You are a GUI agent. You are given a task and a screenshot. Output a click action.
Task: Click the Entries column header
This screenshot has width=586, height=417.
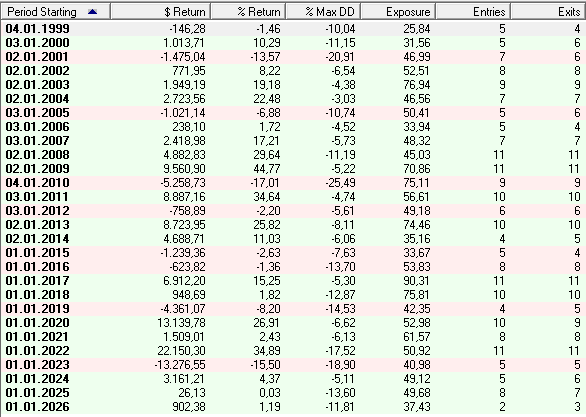point(473,12)
